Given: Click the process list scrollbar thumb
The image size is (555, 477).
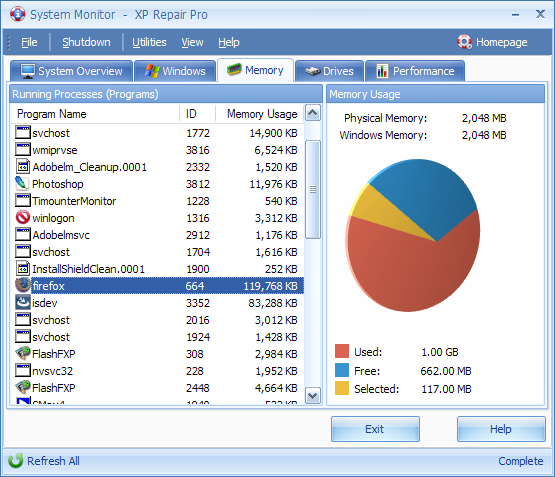Looking at the screenshot, I should (x=313, y=189).
